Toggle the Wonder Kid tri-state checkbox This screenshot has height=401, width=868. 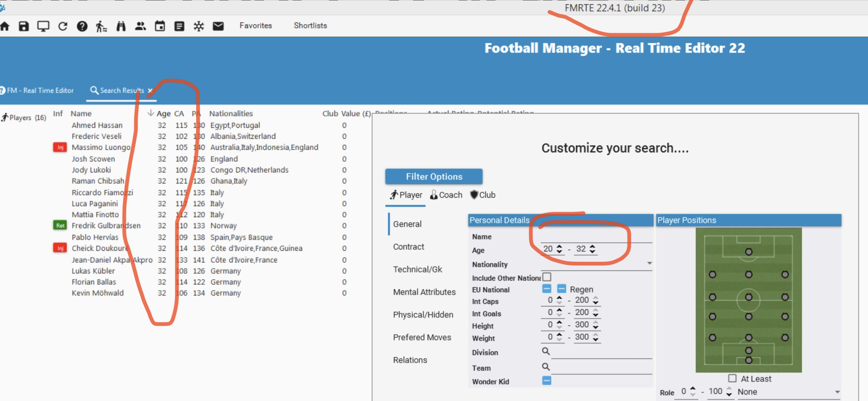pos(546,381)
